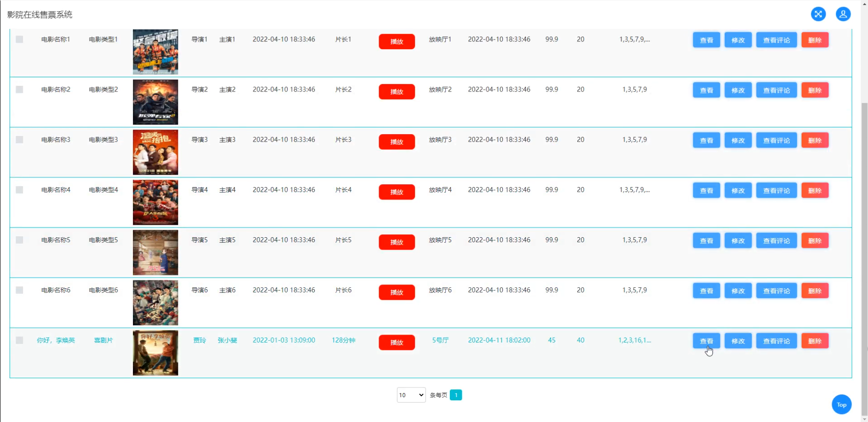Select the 电影名称4 row checkbox

[19, 190]
